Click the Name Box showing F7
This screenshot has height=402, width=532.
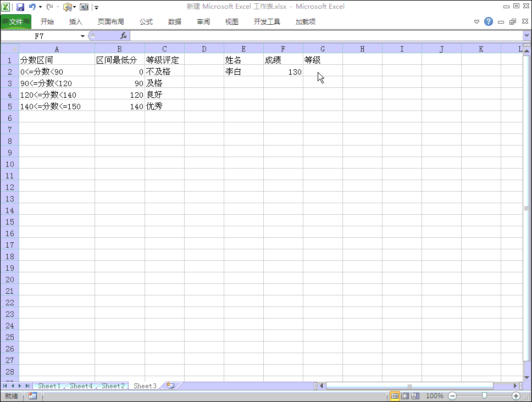tap(40, 36)
